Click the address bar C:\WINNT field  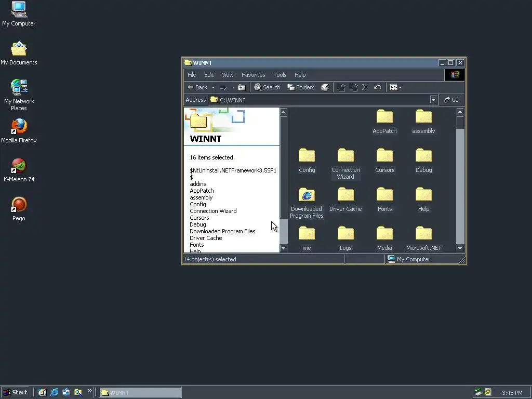(319, 100)
